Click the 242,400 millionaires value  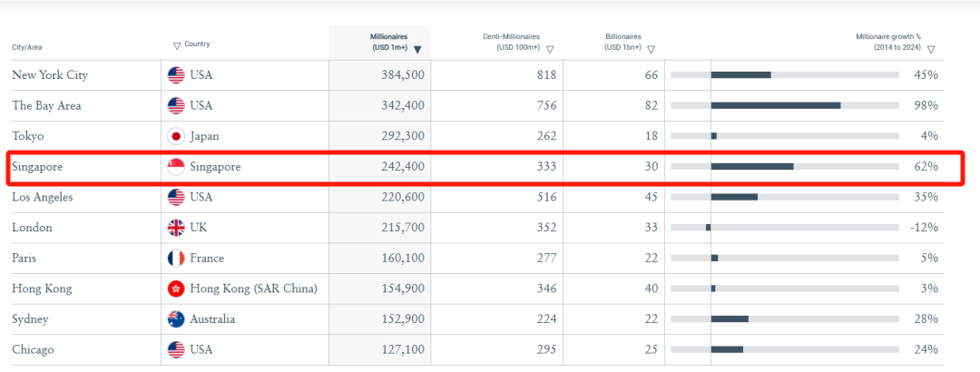403,167
